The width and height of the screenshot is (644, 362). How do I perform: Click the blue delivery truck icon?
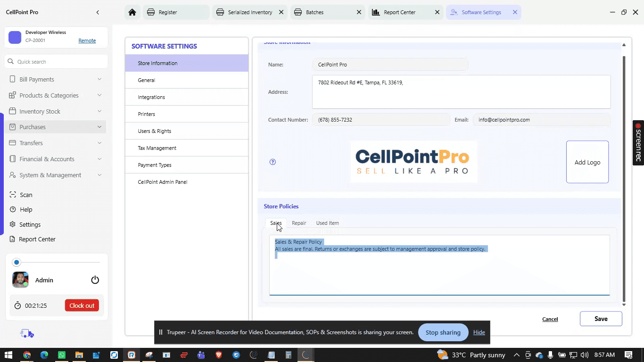tap(27, 334)
